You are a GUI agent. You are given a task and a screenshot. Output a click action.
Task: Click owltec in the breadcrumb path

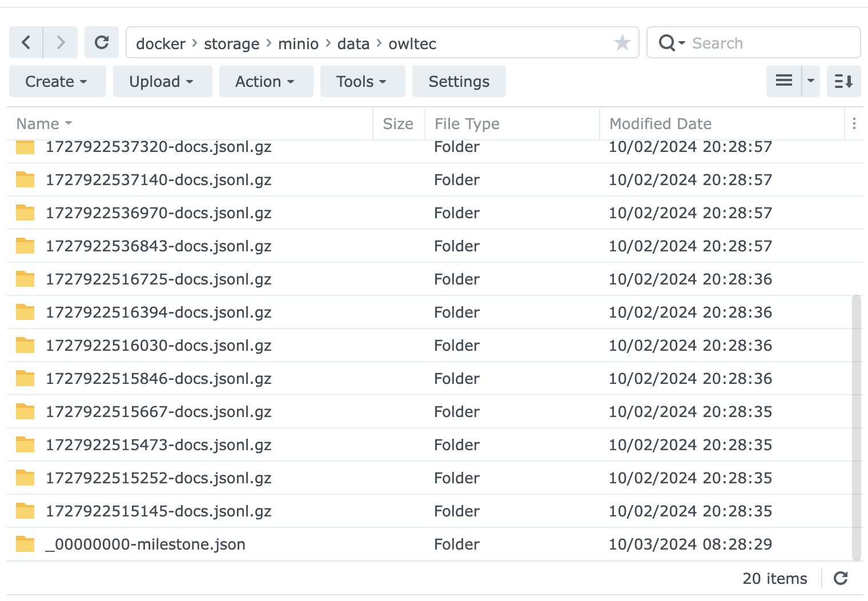(x=412, y=43)
